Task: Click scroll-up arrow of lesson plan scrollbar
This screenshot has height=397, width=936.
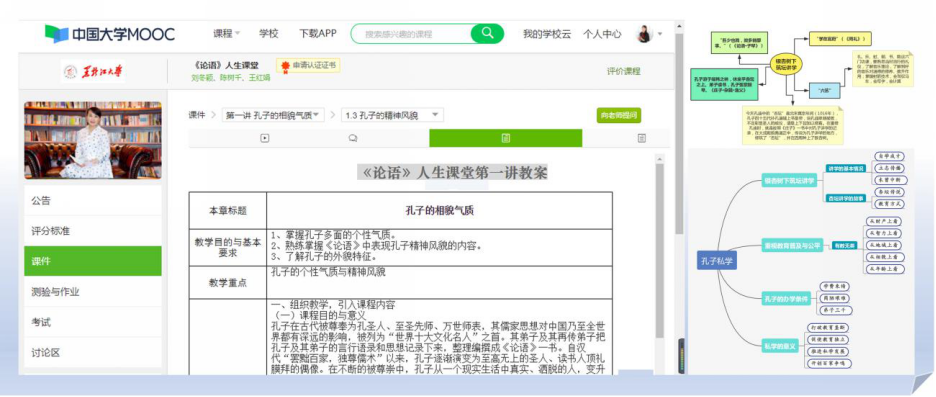Action: click(x=660, y=159)
